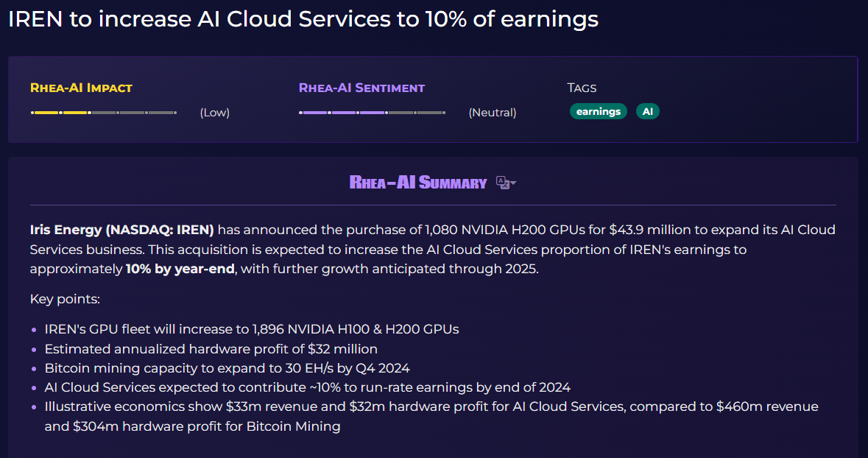
Task: Click the 'Rhea-AI Impact' heading
Action: [82, 88]
